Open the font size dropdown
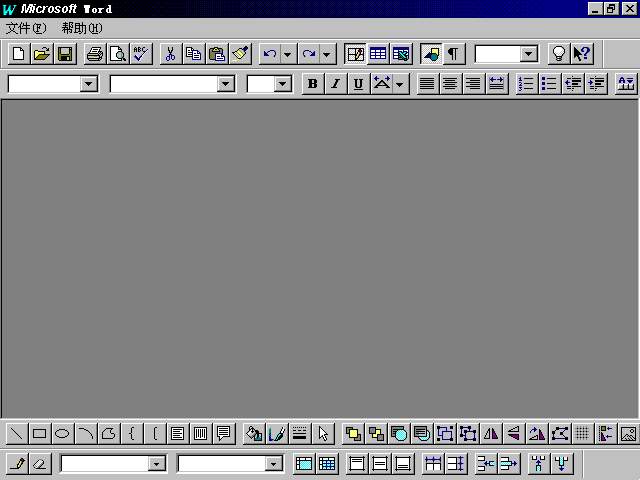The image size is (640, 480). click(x=282, y=84)
